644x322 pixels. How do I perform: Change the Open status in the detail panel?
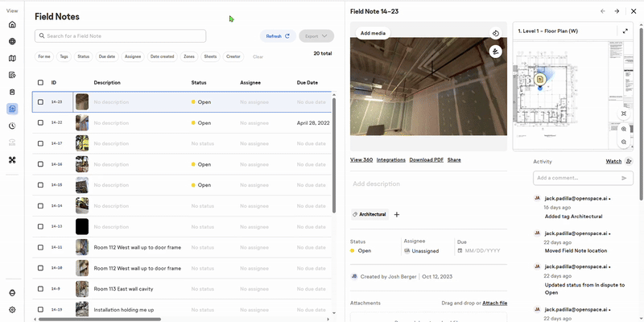(361, 250)
